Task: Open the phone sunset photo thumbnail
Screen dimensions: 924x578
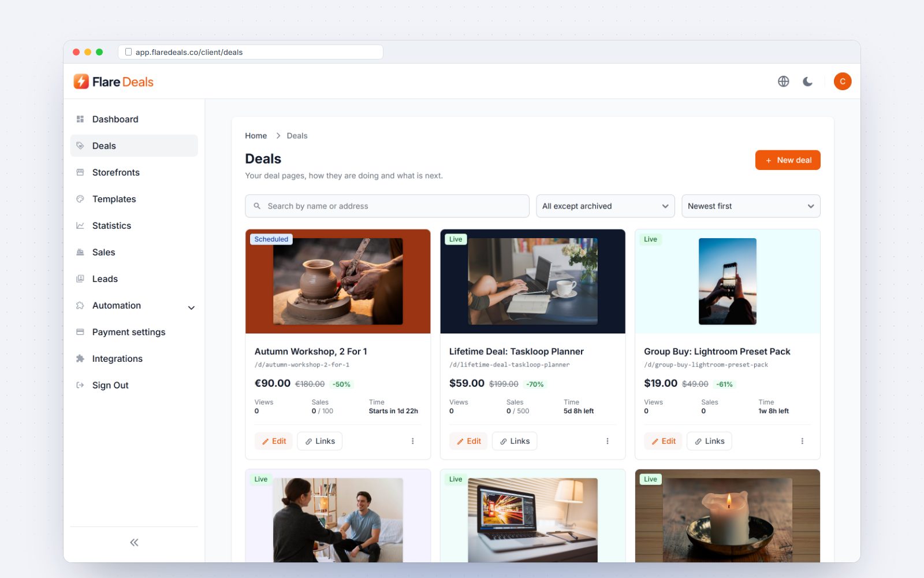Action: [x=728, y=281]
